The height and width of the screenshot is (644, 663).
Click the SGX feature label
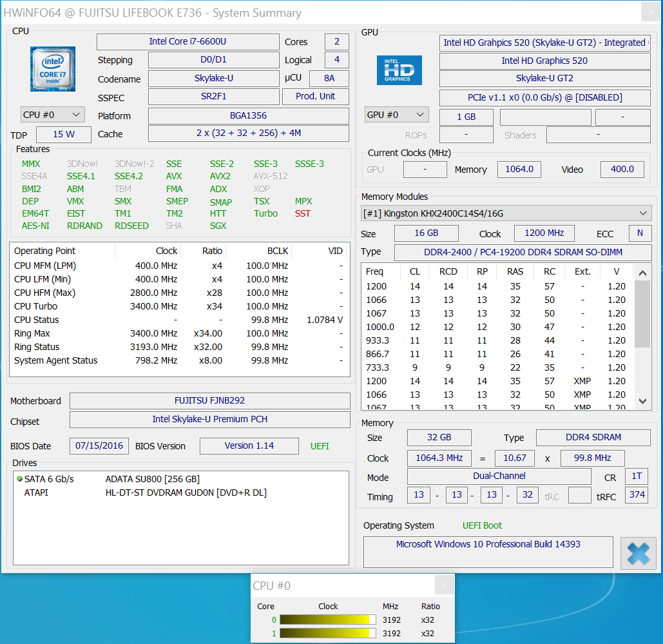point(218,226)
